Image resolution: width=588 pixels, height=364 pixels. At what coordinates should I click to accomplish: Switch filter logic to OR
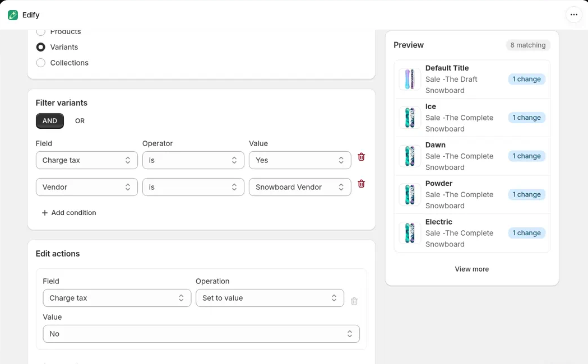click(x=80, y=121)
